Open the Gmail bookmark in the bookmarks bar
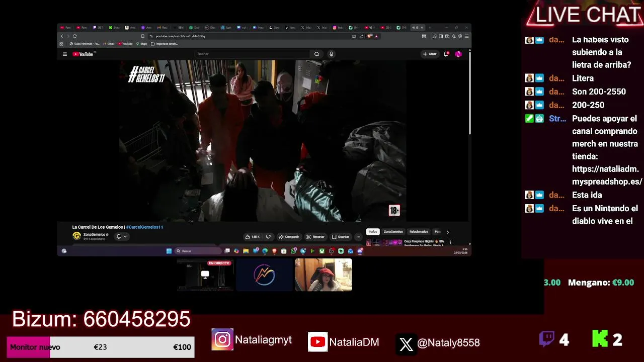Image resolution: width=644 pixels, height=362 pixels. pyautogui.click(x=108, y=44)
